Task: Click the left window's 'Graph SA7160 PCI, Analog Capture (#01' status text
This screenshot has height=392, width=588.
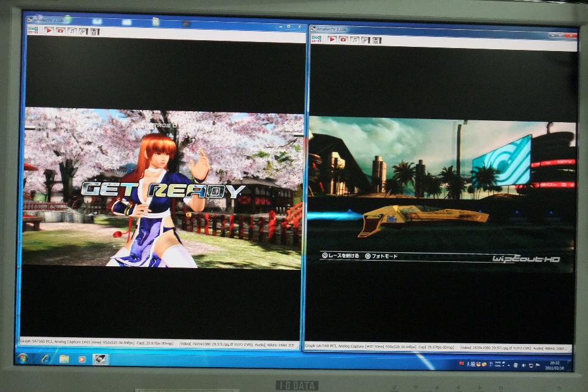Action: coord(55,342)
